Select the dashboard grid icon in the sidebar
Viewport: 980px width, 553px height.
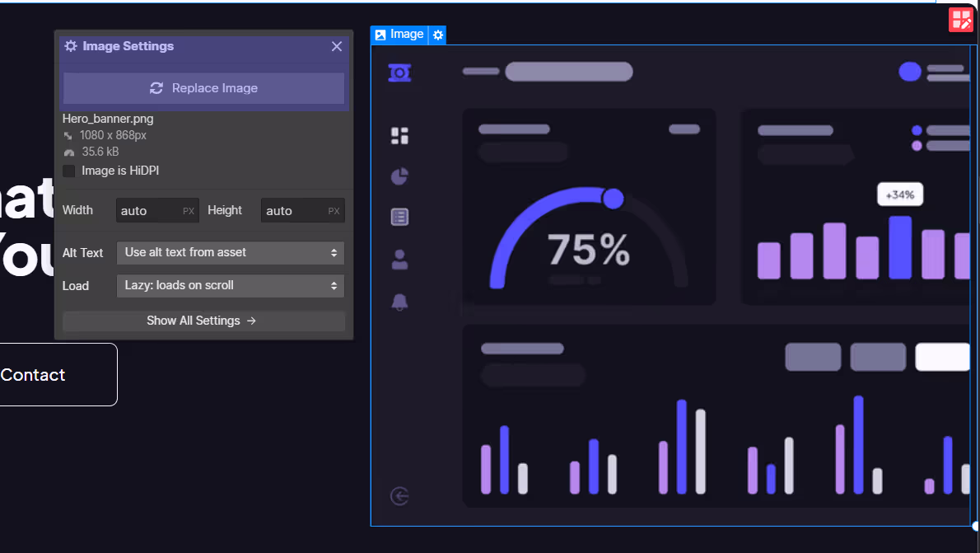point(399,135)
